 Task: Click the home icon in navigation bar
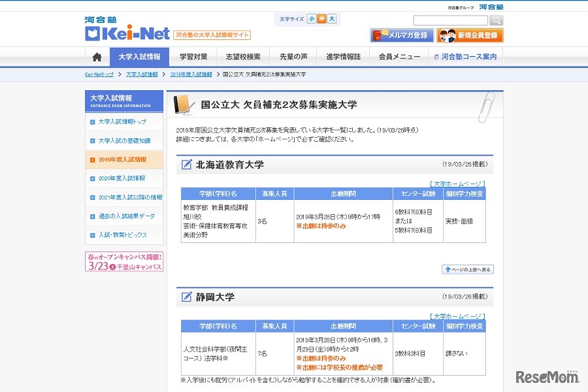(x=96, y=57)
